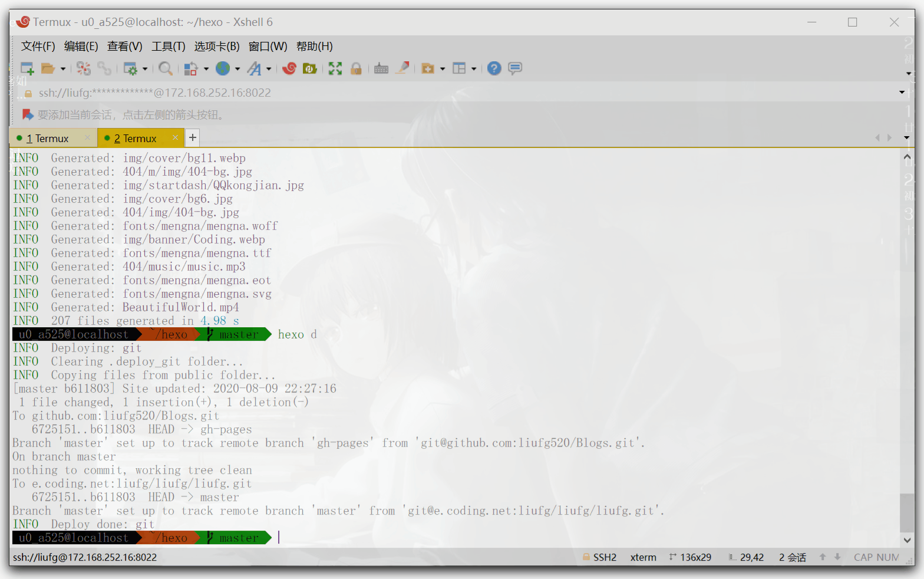Click terminal scrollbar up arrow

pyautogui.click(x=907, y=157)
